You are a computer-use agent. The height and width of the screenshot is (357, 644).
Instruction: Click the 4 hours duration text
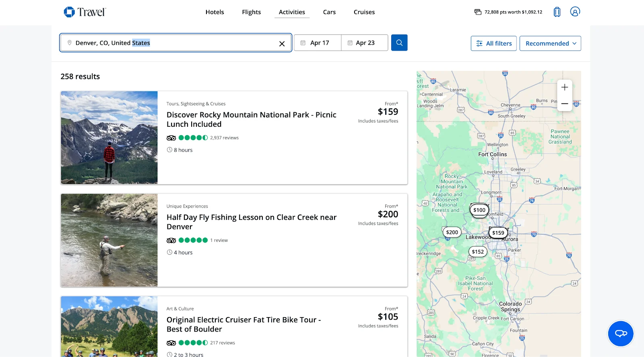[183, 252]
